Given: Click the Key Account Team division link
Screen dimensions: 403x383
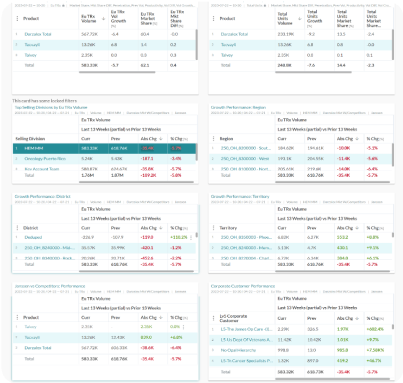Looking at the screenshot, I should pyautogui.click(x=42, y=169).
